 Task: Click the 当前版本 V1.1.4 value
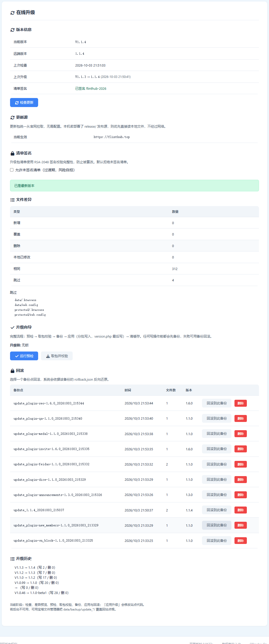coord(81,42)
